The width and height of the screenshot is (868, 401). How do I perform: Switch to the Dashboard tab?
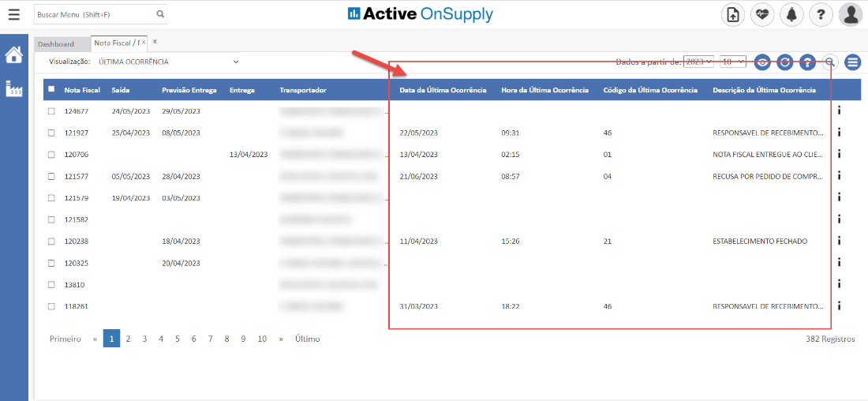point(55,44)
